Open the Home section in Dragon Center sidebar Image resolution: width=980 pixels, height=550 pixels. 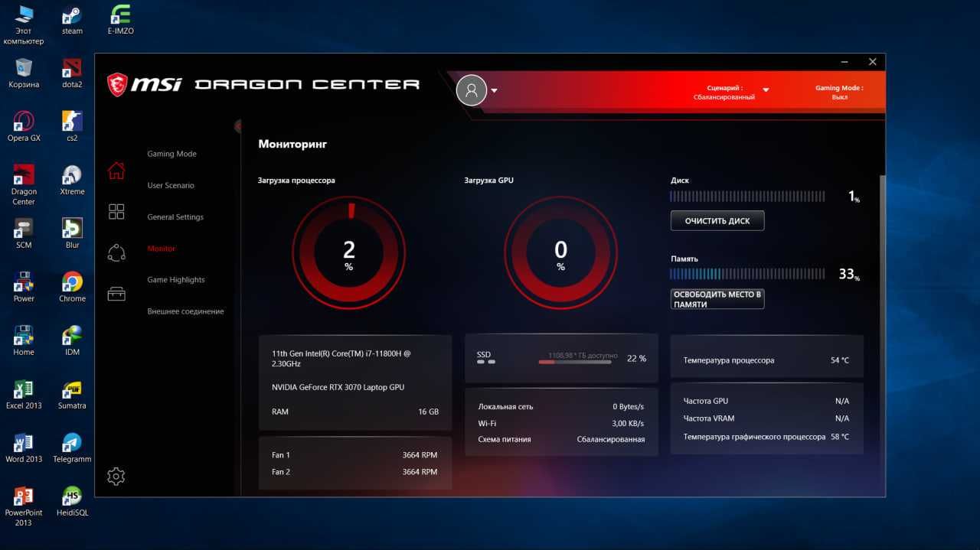coord(116,171)
